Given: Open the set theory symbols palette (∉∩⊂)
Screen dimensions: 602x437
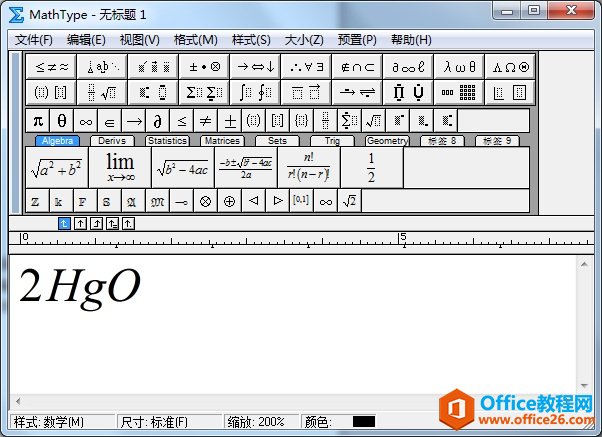Looking at the screenshot, I should pyautogui.click(x=357, y=67).
